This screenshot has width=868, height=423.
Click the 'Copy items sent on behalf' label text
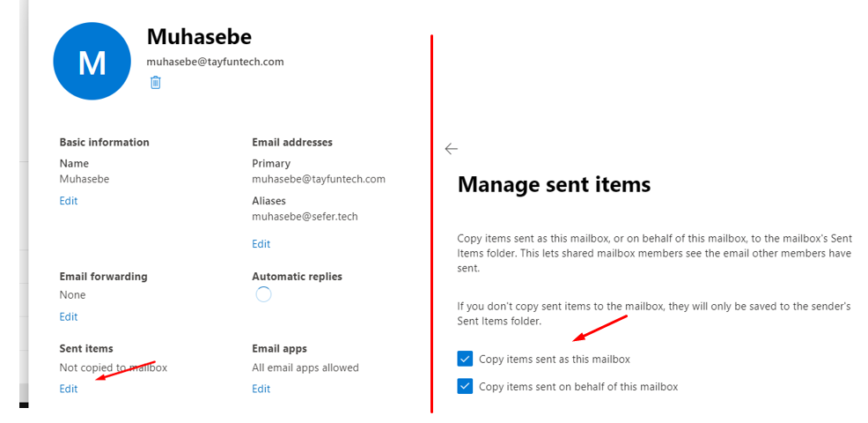[x=577, y=387]
